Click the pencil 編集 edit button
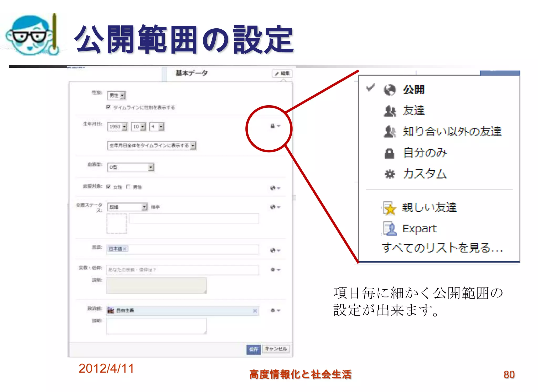Screen dimensions: 538x392 coord(282,74)
